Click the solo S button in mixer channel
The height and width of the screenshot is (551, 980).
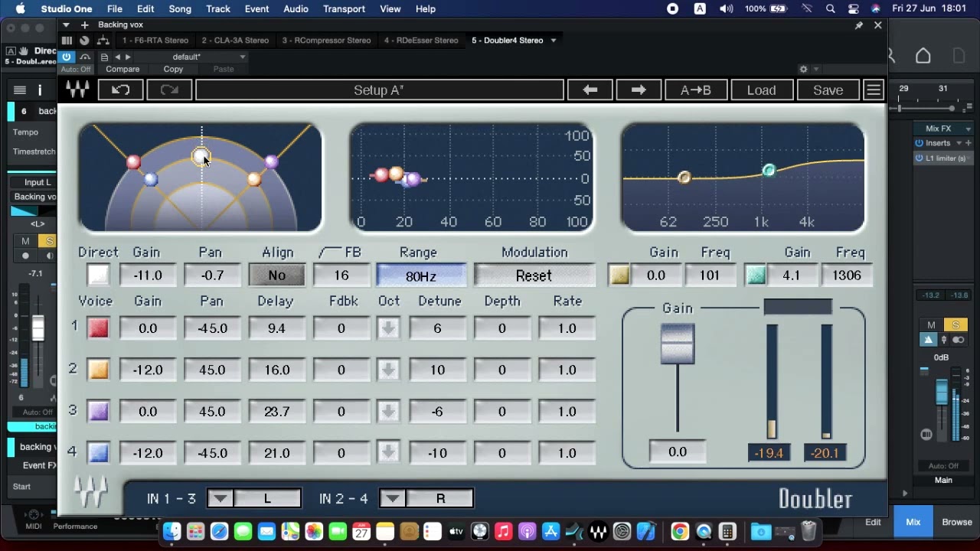[x=955, y=324]
